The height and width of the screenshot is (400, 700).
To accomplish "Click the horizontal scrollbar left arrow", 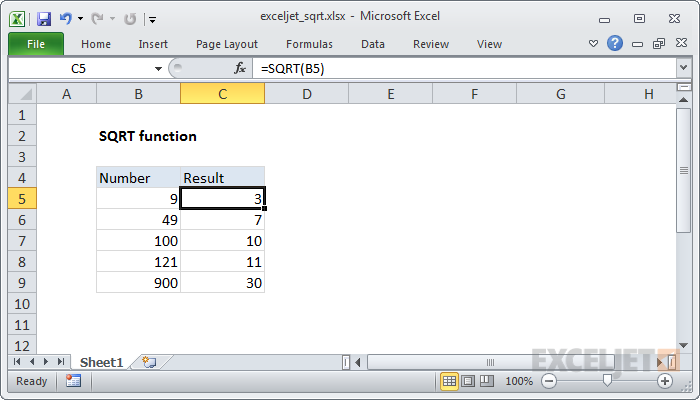I will (358, 362).
